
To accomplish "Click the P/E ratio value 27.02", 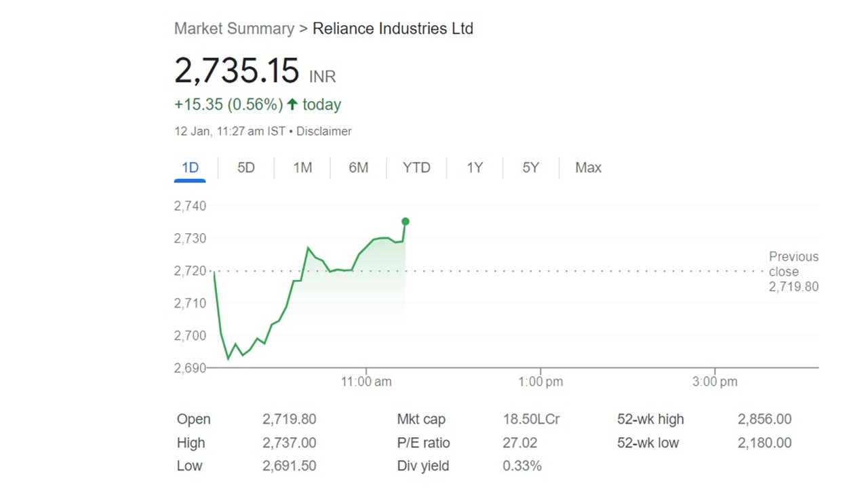I will 520,443.
